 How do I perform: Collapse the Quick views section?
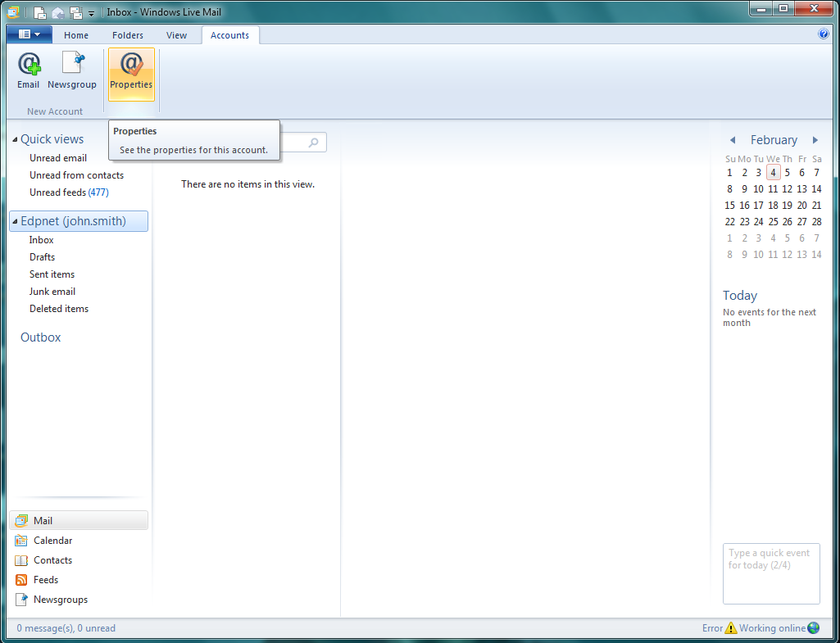[15, 140]
